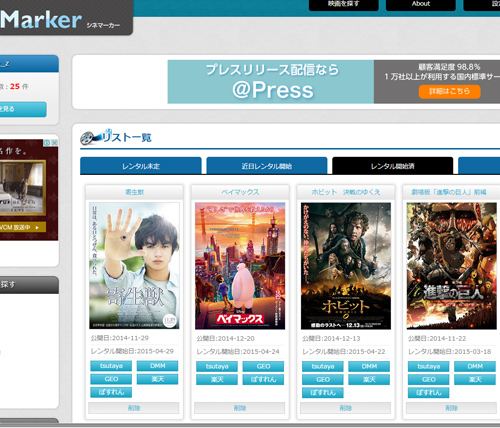Click DMM button under ホビット
500x428 pixels.
[x=369, y=366]
